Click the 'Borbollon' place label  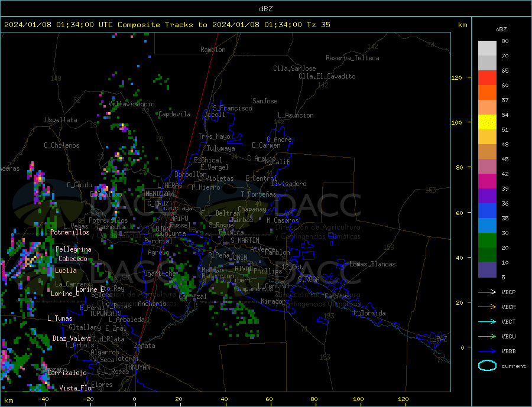click(x=191, y=174)
